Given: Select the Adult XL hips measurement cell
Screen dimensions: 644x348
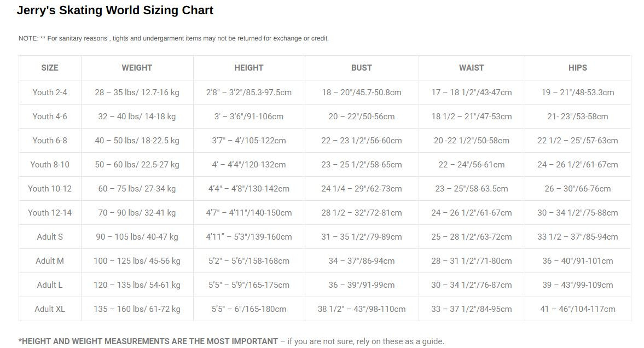Looking at the screenshot, I should (578, 309).
